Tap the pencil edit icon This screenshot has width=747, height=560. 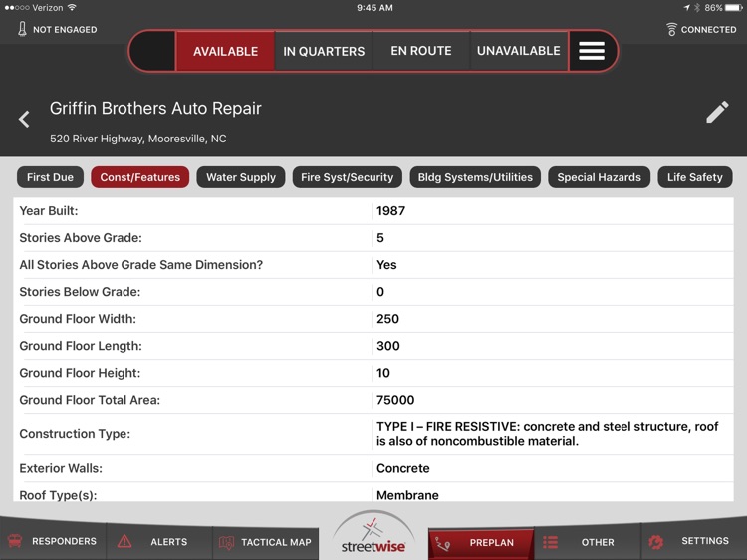717,112
